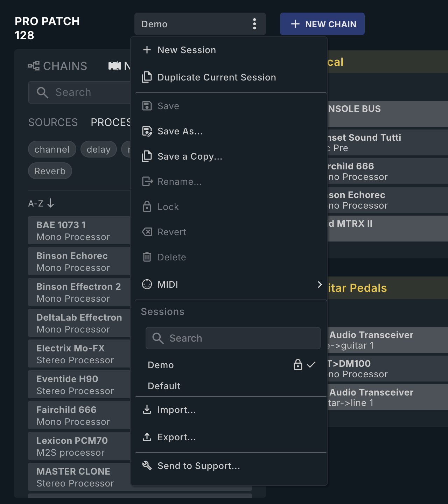Click the Audio Transceiver line 1 block

[388, 397]
